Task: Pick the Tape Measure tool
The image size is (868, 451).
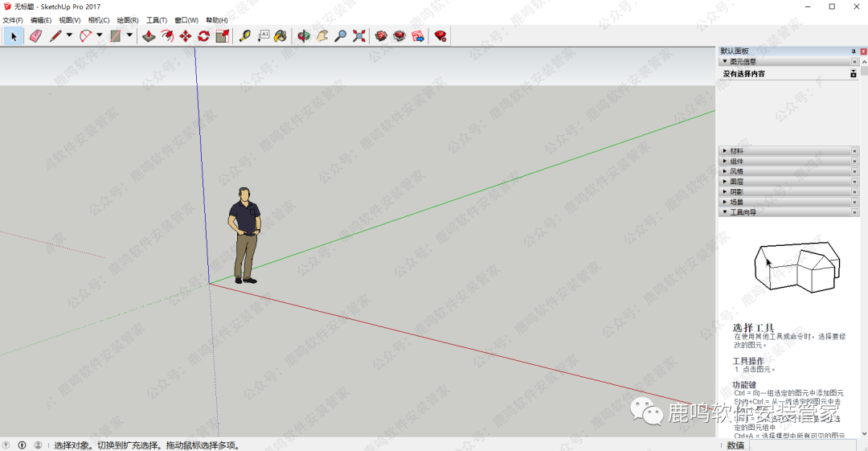Action: [x=244, y=35]
